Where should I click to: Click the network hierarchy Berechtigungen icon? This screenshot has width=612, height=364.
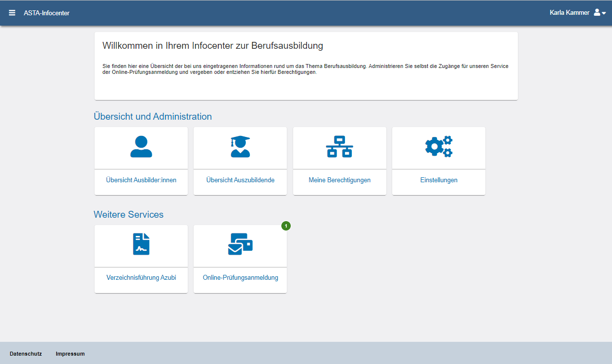click(x=340, y=147)
